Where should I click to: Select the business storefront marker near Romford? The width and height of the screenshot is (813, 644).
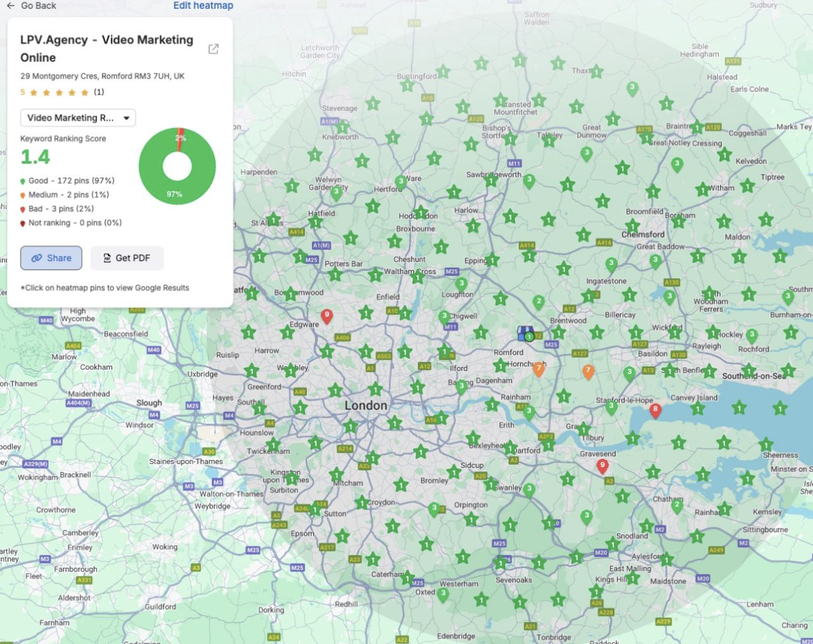525,332
